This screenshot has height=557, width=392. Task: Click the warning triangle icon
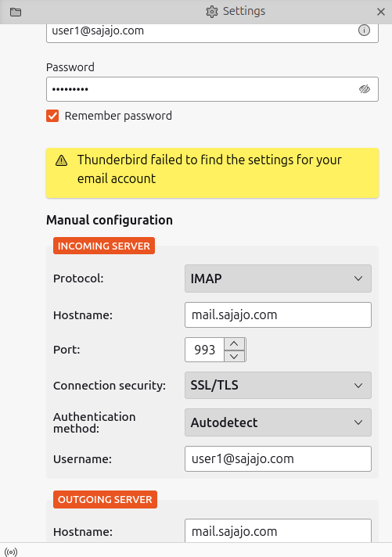pyautogui.click(x=62, y=160)
